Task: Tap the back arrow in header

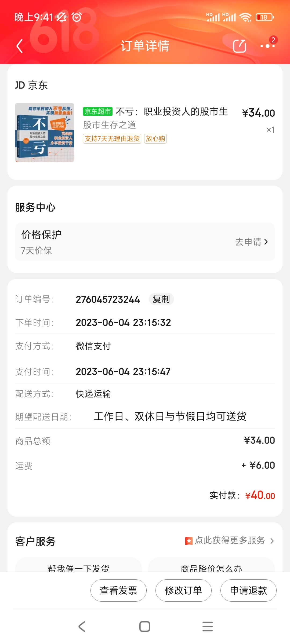Action: pos(20,46)
